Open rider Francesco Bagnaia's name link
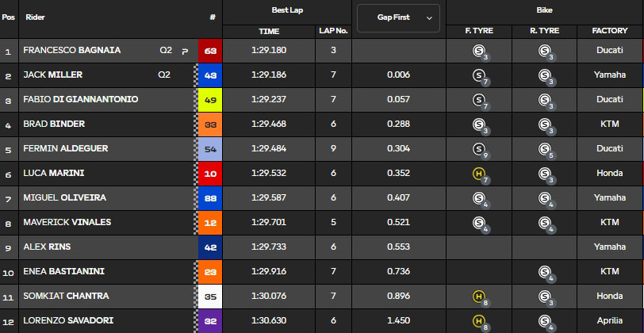 click(x=72, y=50)
